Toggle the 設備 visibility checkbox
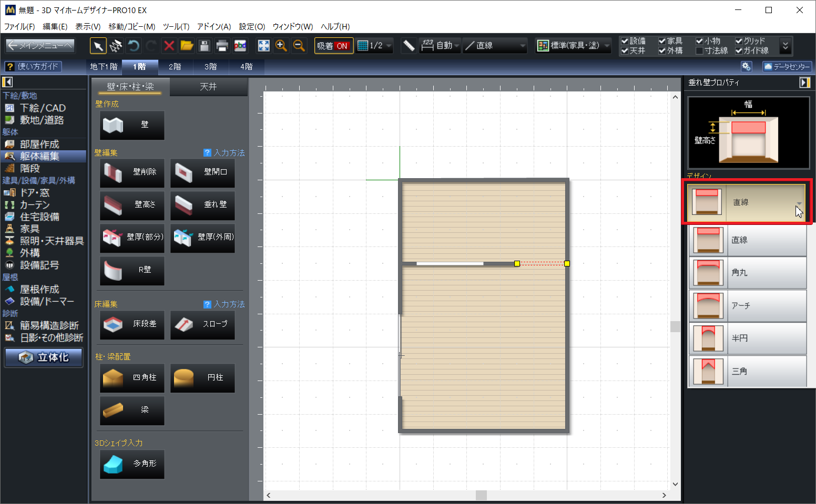Image resolution: width=816 pixels, height=504 pixels. [625, 41]
